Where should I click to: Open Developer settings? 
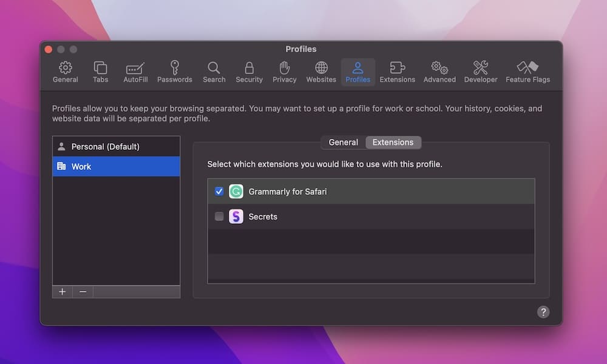480,71
